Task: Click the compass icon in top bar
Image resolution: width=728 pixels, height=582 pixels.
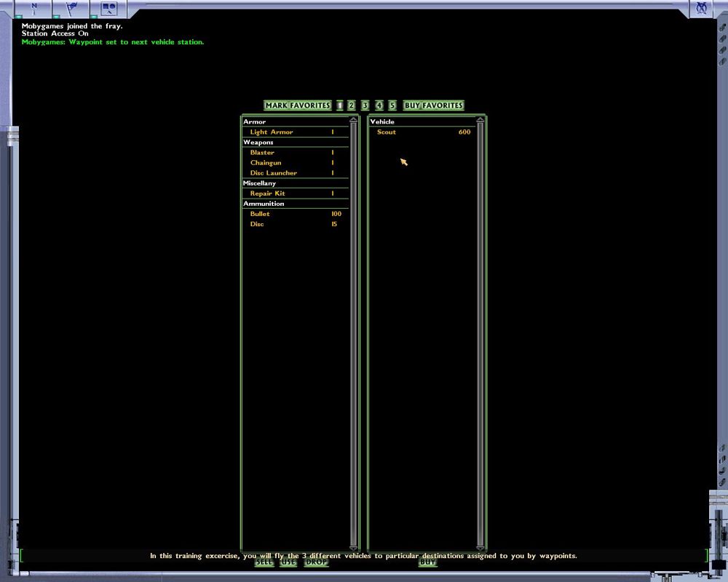Action: (x=34, y=8)
